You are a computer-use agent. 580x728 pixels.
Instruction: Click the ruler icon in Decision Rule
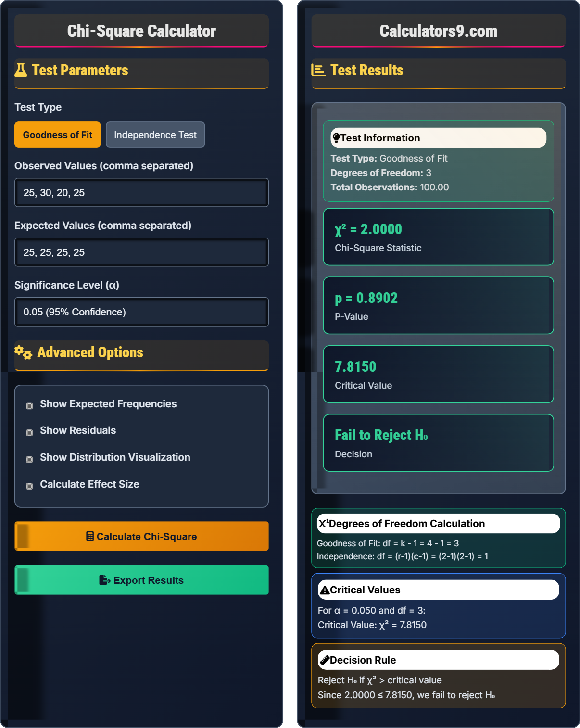click(x=325, y=660)
